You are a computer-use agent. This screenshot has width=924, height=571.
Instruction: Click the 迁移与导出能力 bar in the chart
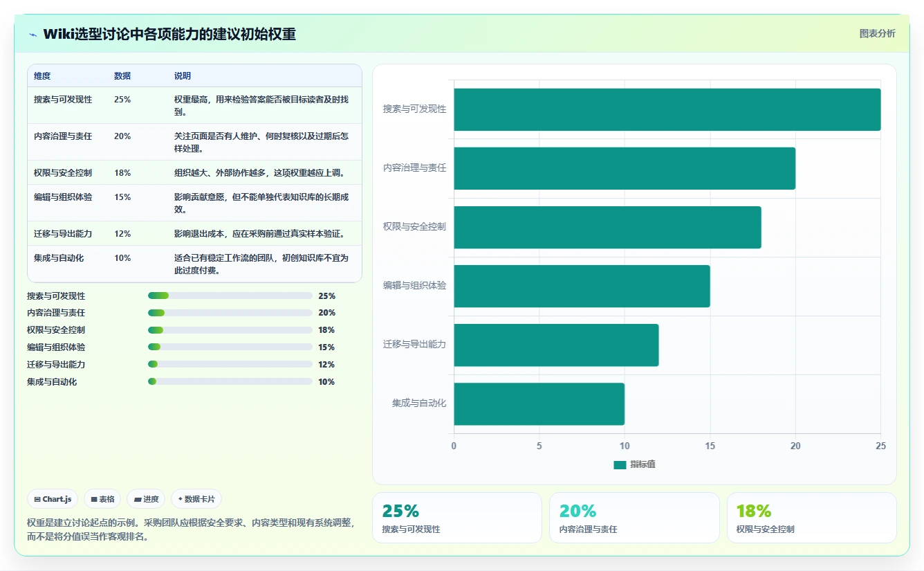[x=556, y=345]
